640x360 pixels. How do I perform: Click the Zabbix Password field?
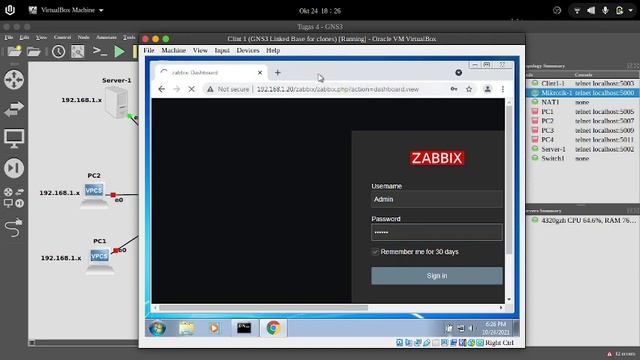[437, 232]
